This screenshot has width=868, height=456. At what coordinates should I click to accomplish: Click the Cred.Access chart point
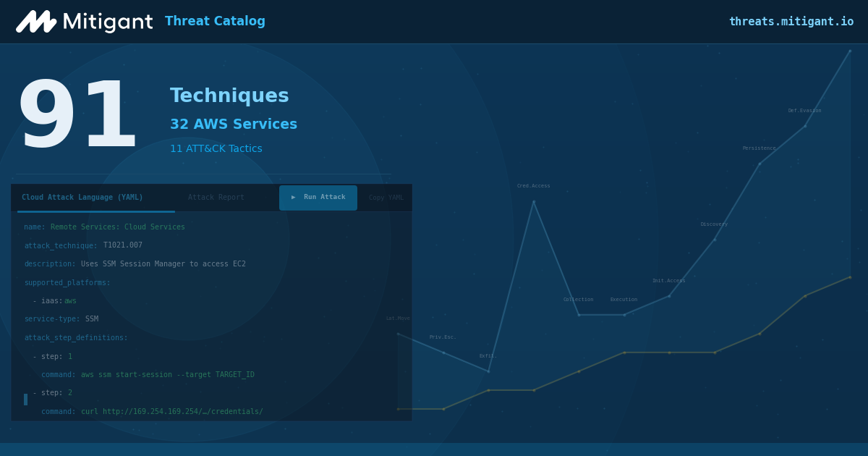534,202
